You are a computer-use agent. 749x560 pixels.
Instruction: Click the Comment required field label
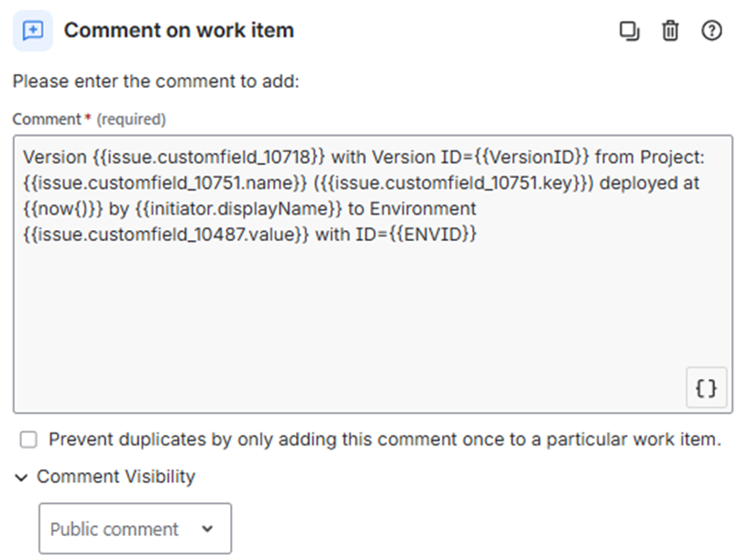[x=47, y=119]
